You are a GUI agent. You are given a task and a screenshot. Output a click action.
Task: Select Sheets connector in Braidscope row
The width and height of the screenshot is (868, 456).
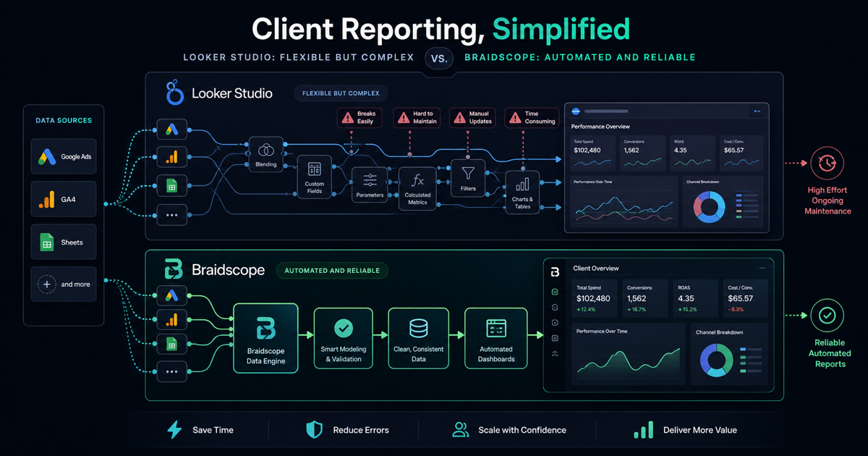point(172,345)
